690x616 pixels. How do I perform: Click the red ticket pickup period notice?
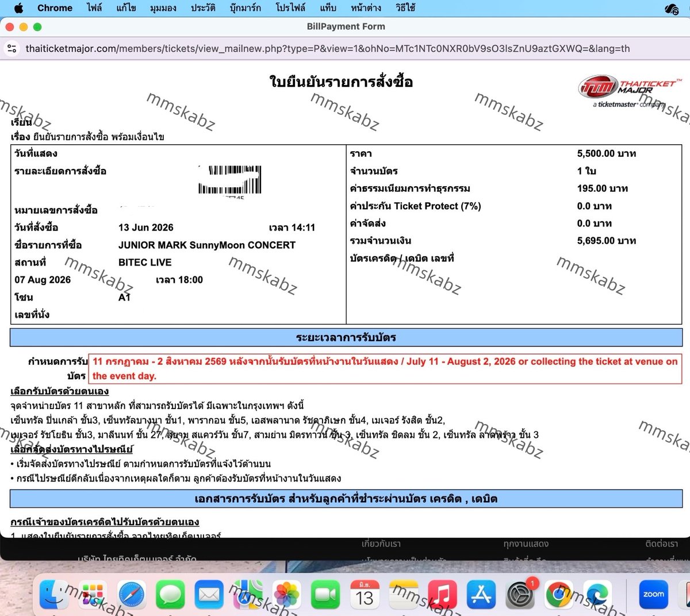pos(385,369)
